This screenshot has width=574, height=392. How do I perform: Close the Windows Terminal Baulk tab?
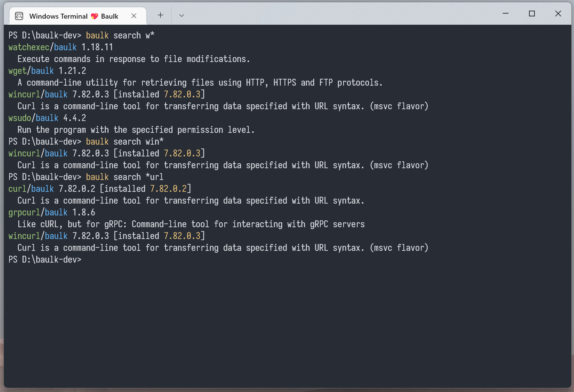click(x=134, y=16)
